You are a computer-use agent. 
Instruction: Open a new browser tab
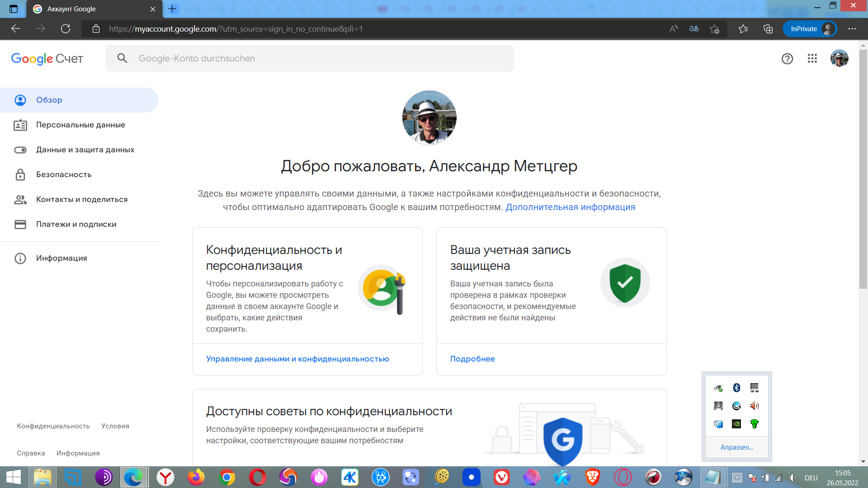click(x=172, y=9)
